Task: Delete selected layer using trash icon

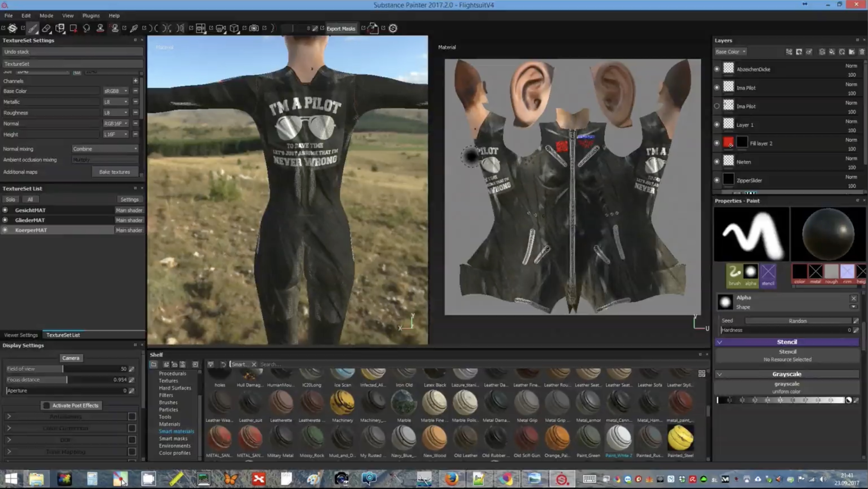Action: 862,52
